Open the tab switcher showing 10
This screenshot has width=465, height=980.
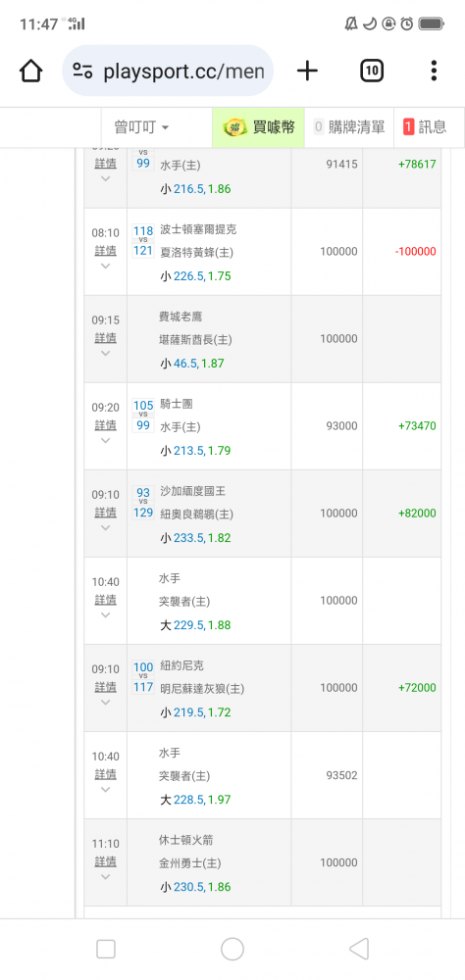372,71
